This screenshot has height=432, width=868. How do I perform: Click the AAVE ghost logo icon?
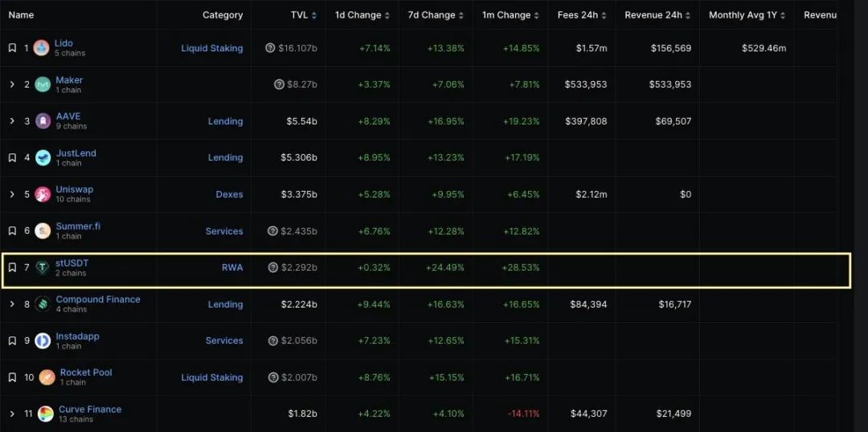[43, 121]
